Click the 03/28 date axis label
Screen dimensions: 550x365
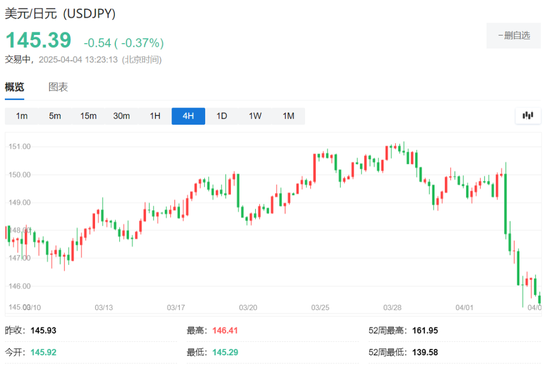pos(392,308)
